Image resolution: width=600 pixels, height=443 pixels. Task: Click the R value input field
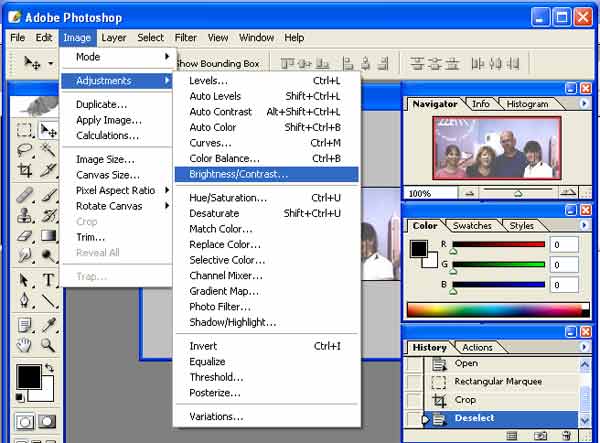click(564, 245)
